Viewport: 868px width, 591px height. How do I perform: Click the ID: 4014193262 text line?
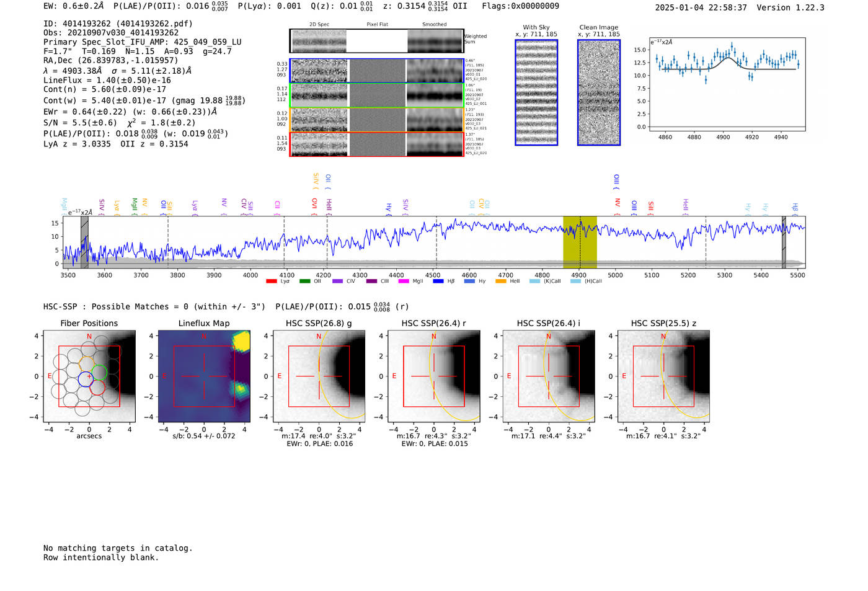[118, 24]
